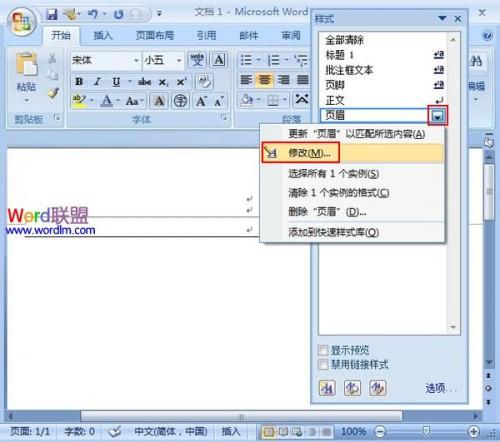Apply font color

coord(107,100)
